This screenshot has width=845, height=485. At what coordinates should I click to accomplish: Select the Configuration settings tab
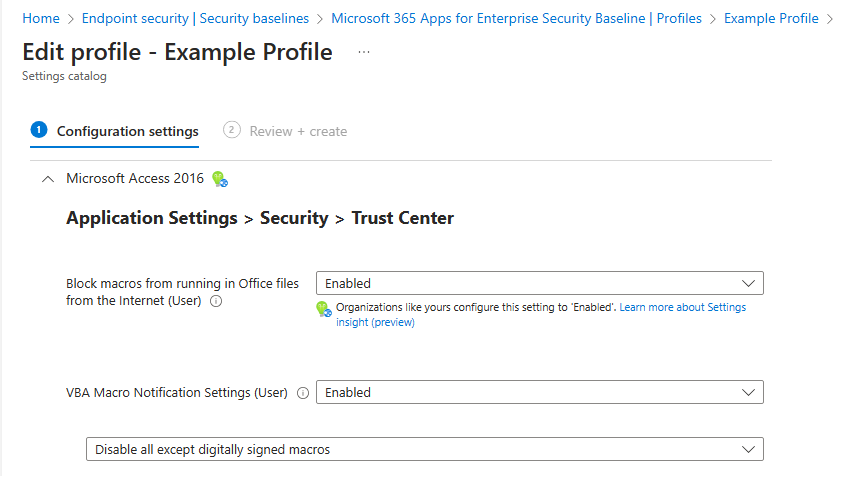tap(127, 131)
